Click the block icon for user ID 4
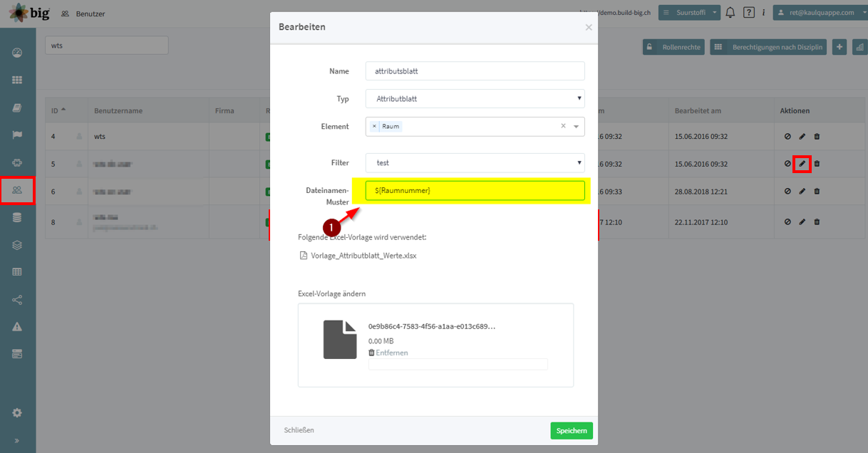Image resolution: width=868 pixels, height=453 pixels. (787, 136)
